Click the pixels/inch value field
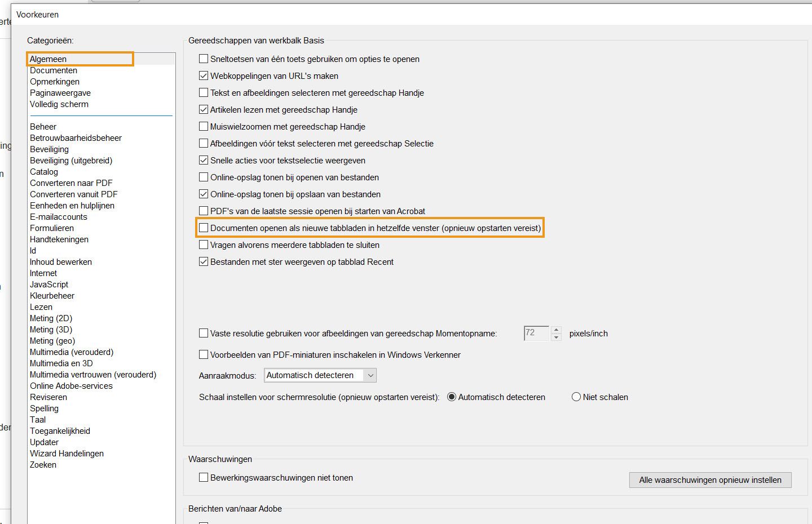 (x=537, y=333)
